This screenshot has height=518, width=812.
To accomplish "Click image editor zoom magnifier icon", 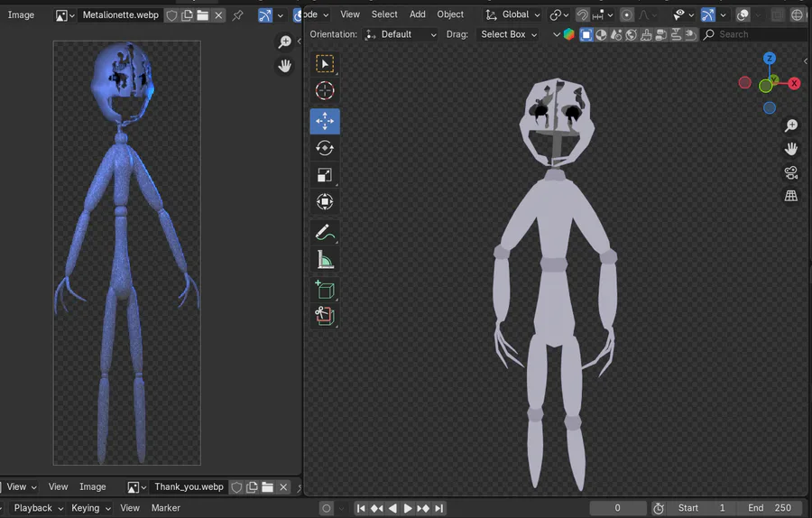I will pos(284,42).
